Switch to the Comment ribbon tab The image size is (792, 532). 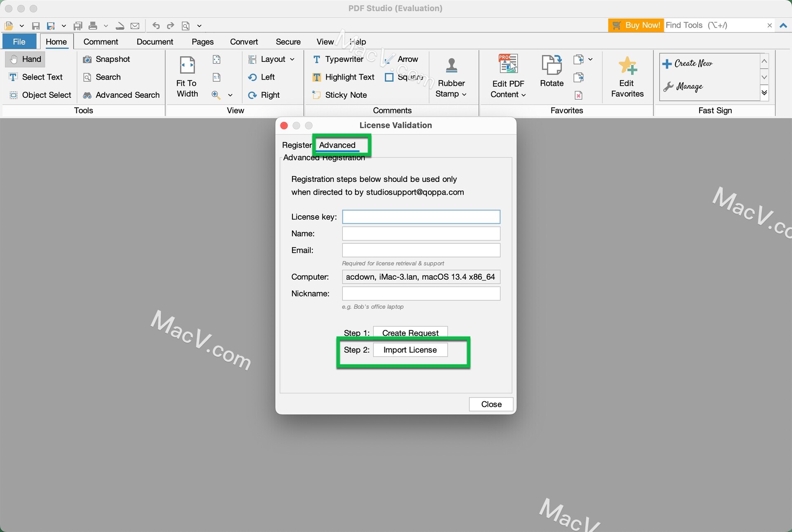pos(101,42)
